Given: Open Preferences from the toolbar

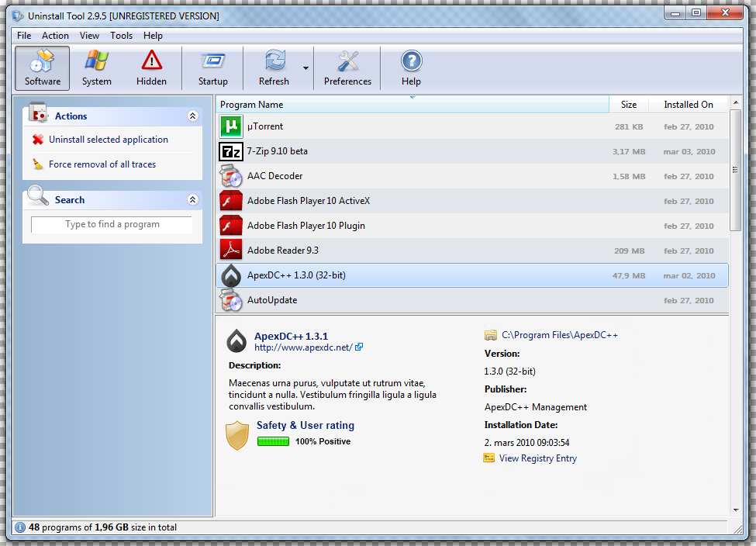Looking at the screenshot, I should [347, 68].
